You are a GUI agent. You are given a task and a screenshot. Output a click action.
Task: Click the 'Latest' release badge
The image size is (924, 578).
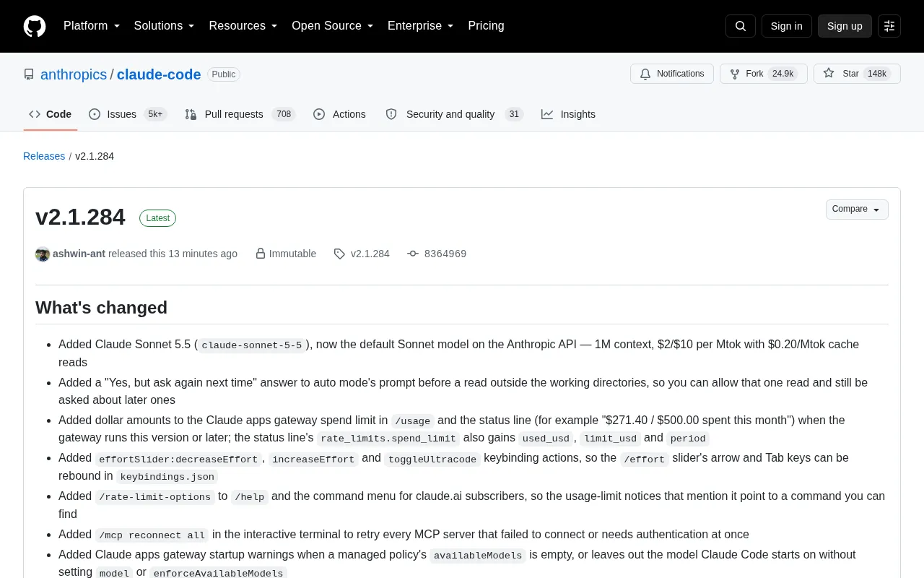(157, 218)
